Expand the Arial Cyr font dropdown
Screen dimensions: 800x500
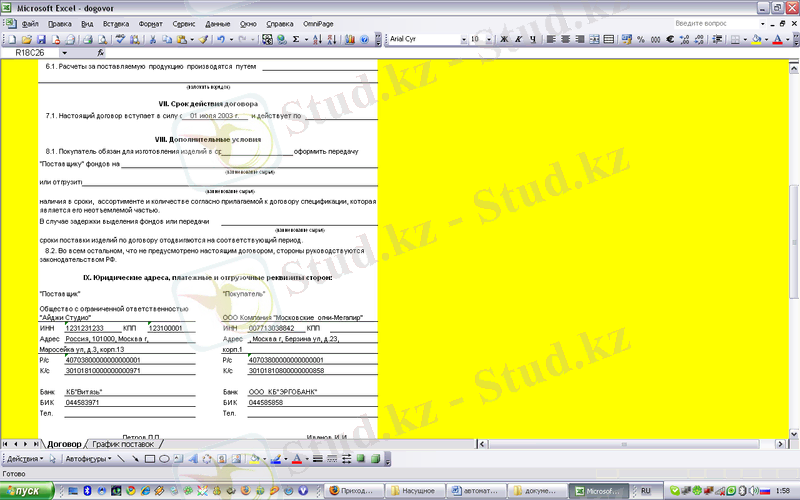coord(462,39)
